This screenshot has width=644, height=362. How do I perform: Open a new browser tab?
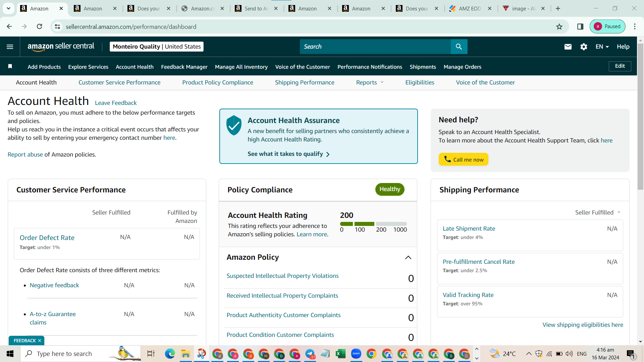coord(558,8)
